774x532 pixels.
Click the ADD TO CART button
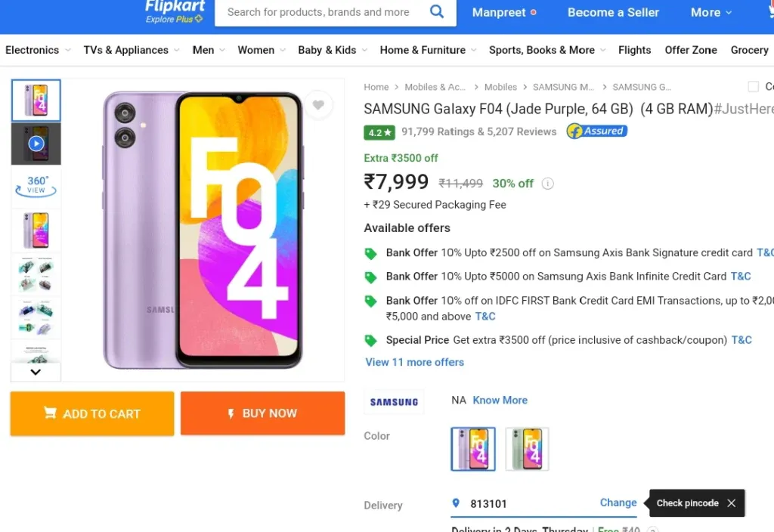92,413
